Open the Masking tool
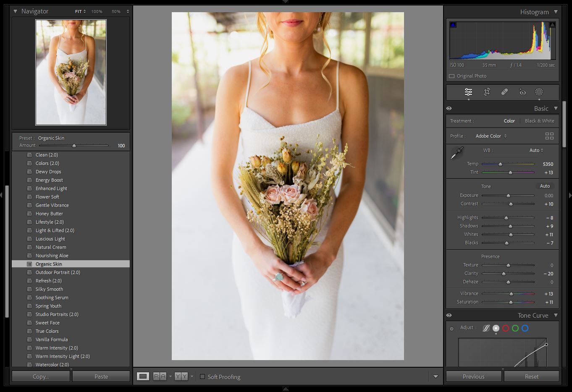 [539, 91]
